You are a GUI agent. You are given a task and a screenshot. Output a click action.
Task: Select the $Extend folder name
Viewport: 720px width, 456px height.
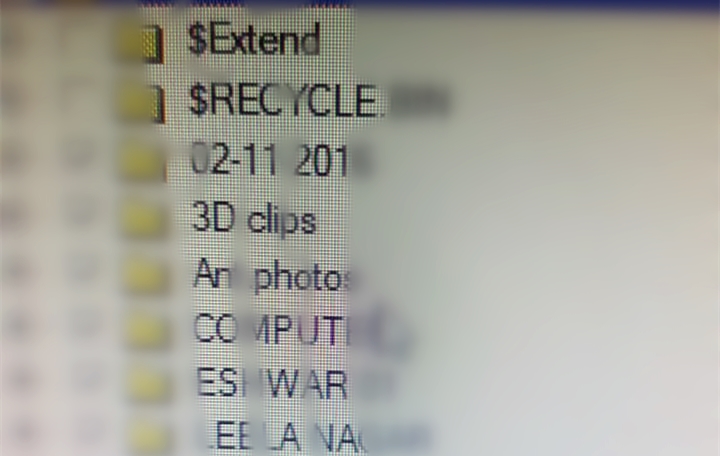tap(254, 41)
